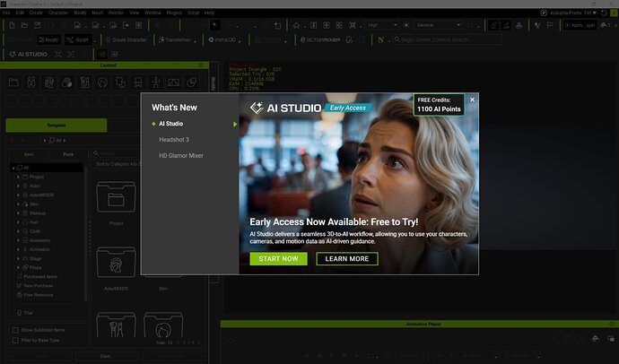
Task: Select Trial in content tree
Action: coord(28,313)
